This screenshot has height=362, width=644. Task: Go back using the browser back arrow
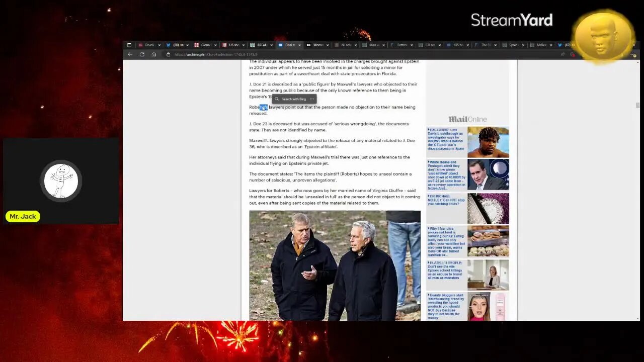point(130,54)
